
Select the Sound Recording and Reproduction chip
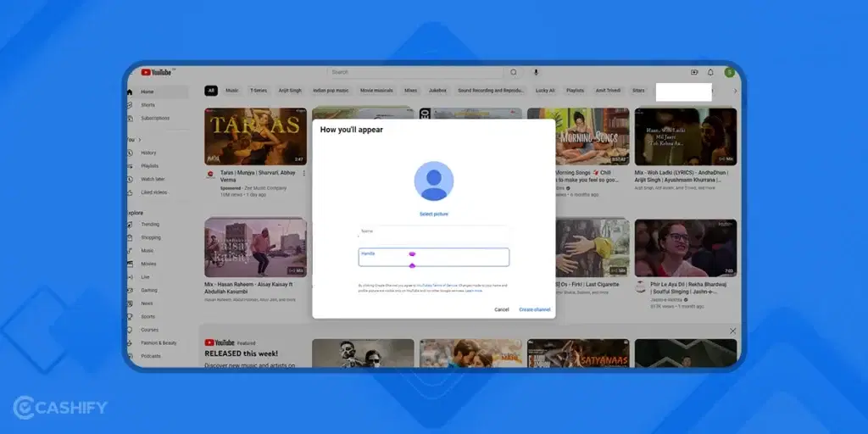coord(491,91)
